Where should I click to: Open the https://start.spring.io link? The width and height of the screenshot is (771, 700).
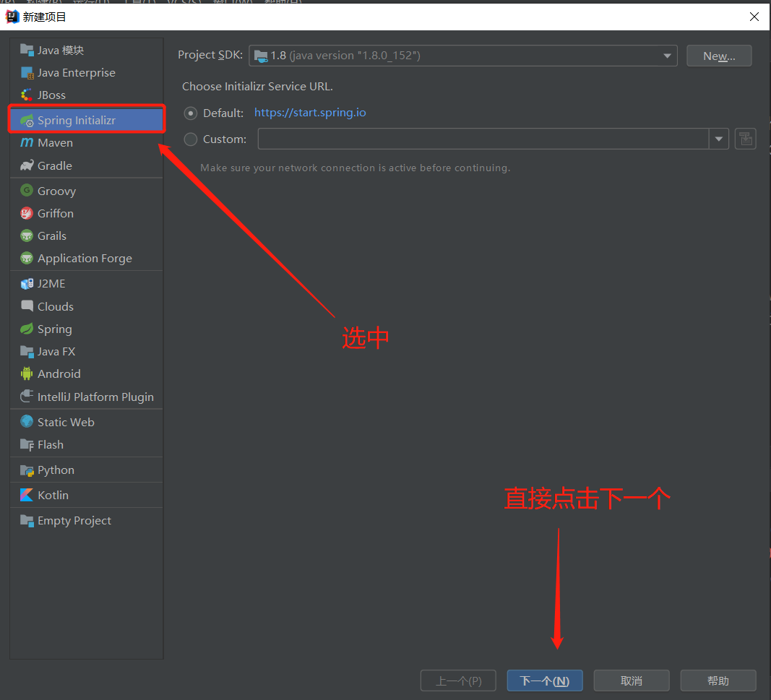[310, 113]
